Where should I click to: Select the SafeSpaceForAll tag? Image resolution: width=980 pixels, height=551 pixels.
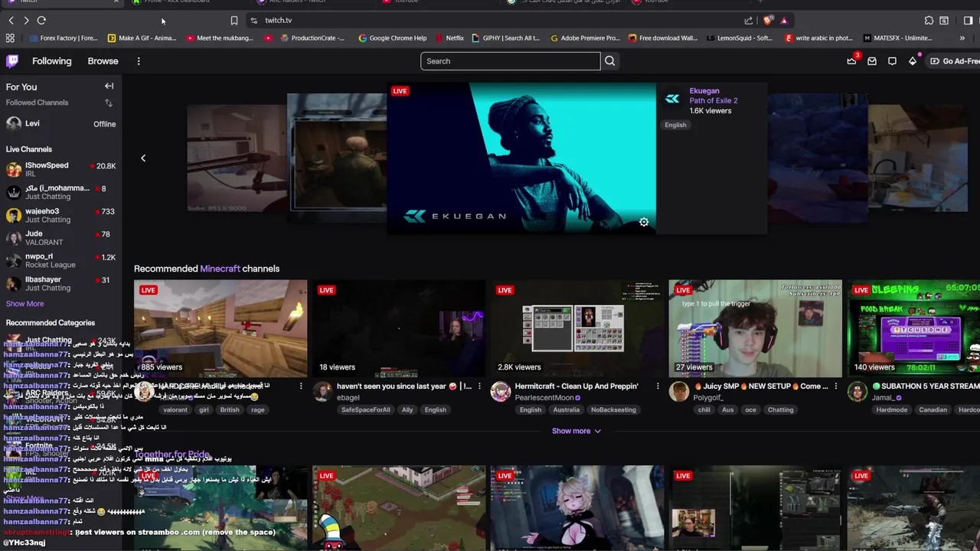(365, 410)
